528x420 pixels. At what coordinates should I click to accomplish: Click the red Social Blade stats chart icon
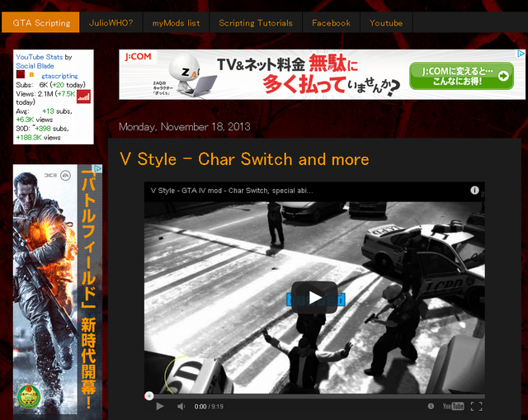point(83,97)
